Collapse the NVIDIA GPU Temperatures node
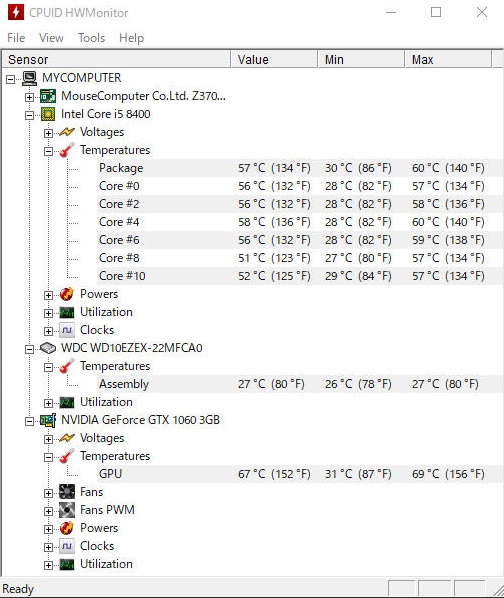This screenshot has width=504, height=598. pos(48,457)
